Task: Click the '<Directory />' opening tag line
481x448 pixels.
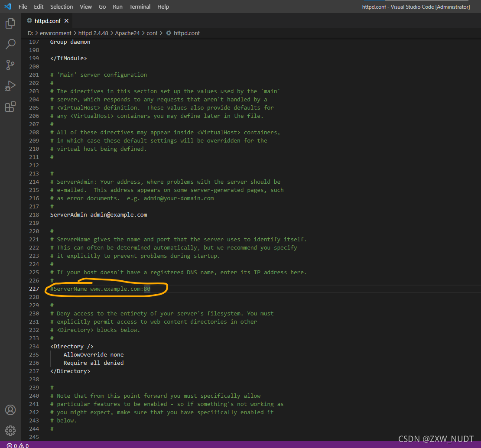Action: pos(72,347)
